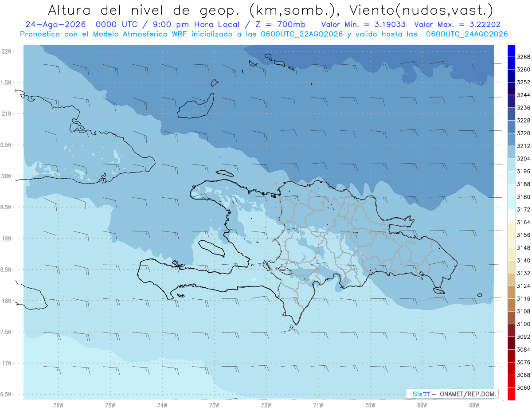Pick the bright blue swatch above 3268

tap(511, 51)
